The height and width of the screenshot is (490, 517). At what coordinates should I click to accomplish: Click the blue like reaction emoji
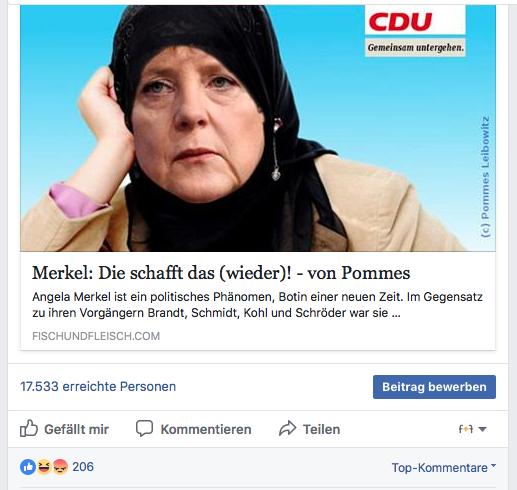(x=28, y=467)
